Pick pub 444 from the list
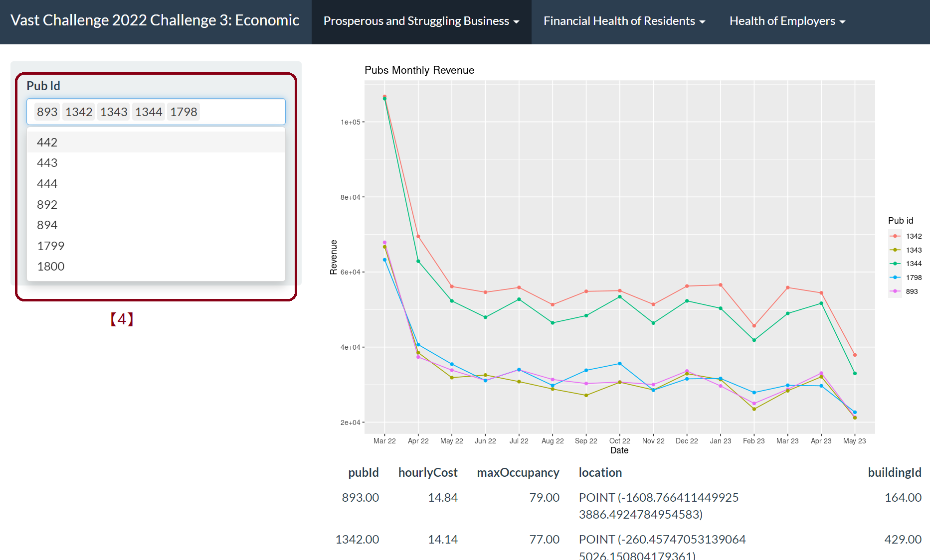Image resolution: width=930 pixels, height=560 pixels. pyautogui.click(x=47, y=184)
